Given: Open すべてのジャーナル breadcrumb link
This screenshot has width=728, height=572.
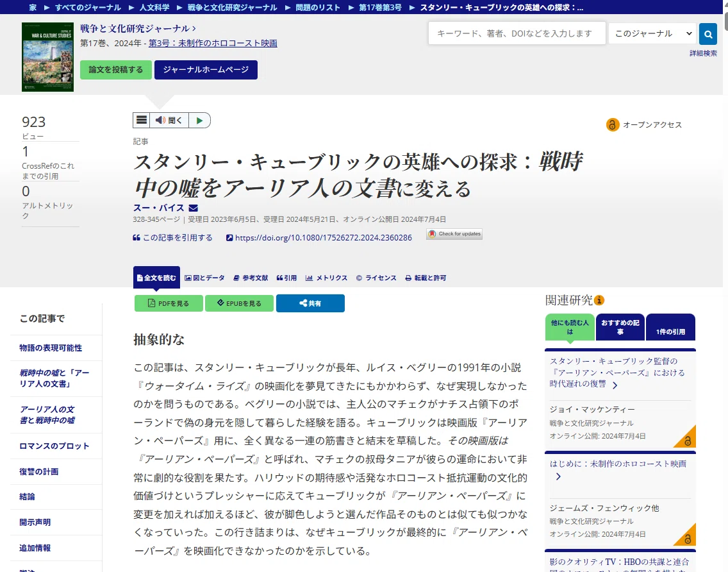Looking at the screenshot, I should (x=88, y=8).
